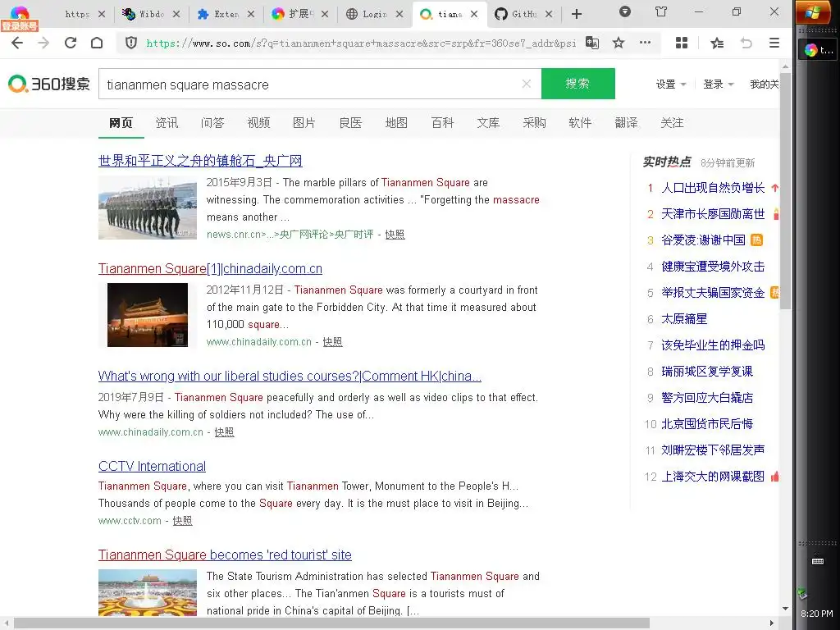Clear the search query with the X
This screenshot has width=840, height=630.
point(527,84)
